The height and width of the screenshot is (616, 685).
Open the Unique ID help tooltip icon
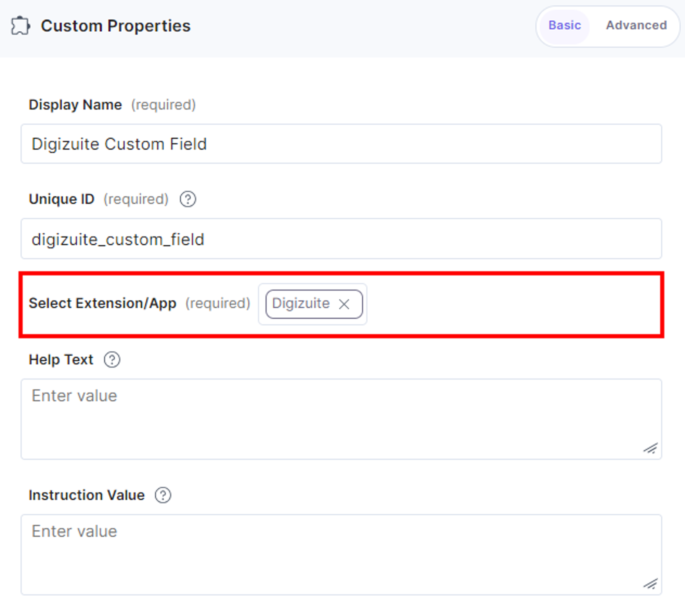188,199
